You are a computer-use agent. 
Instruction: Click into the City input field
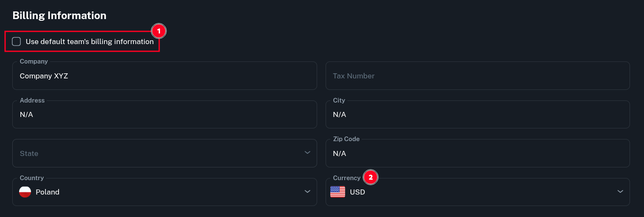click(x=477, y=115)
